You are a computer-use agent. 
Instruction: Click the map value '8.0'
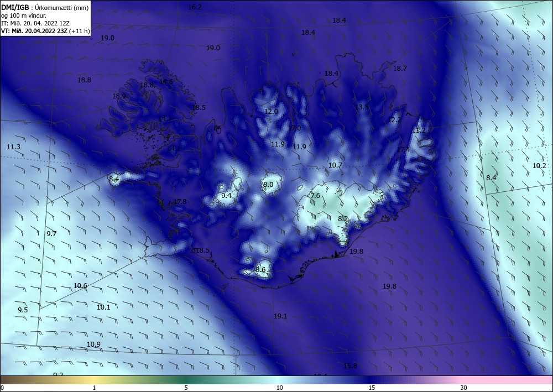coord(268,184)
